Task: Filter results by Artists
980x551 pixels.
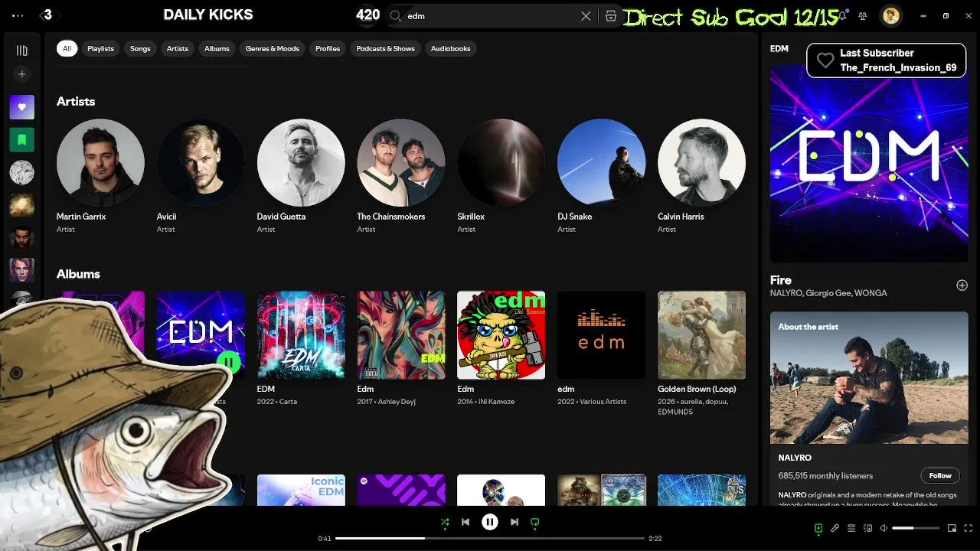Action: [178, 48]
